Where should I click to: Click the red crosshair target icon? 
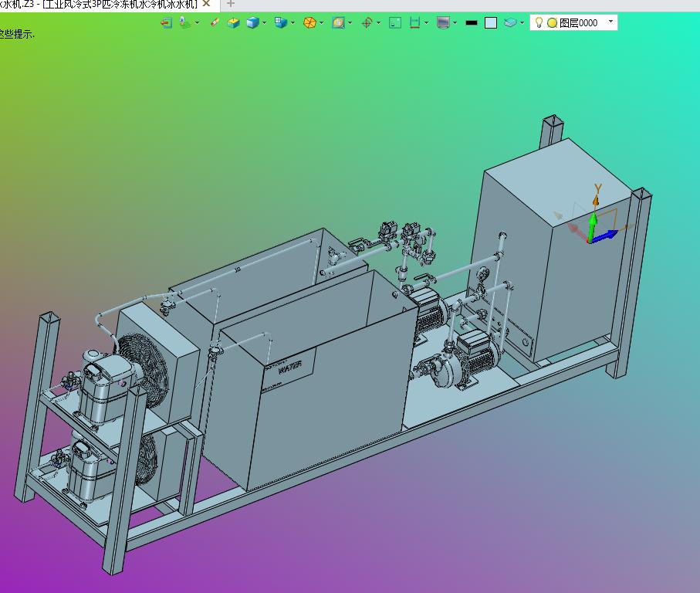[367, 22]
